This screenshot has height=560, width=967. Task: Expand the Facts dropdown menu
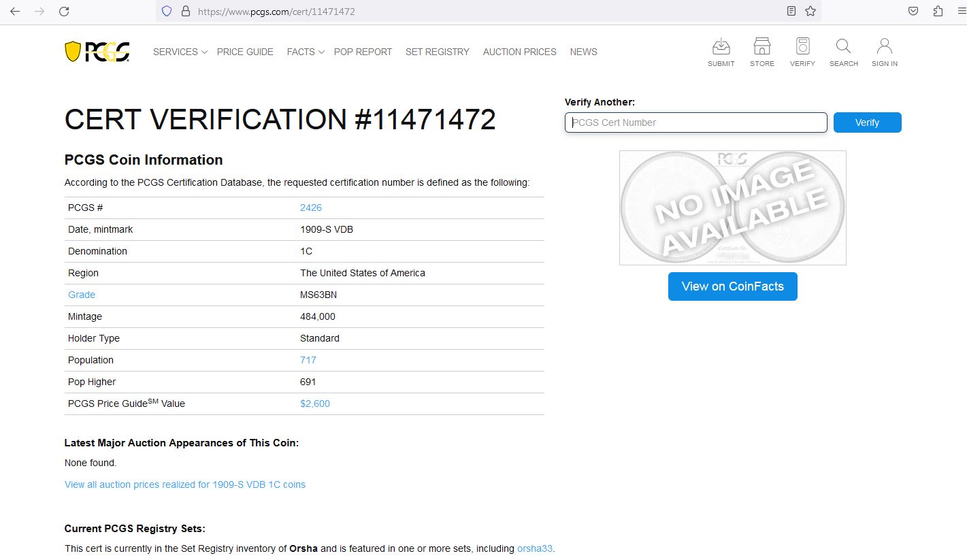coord(306,52)
